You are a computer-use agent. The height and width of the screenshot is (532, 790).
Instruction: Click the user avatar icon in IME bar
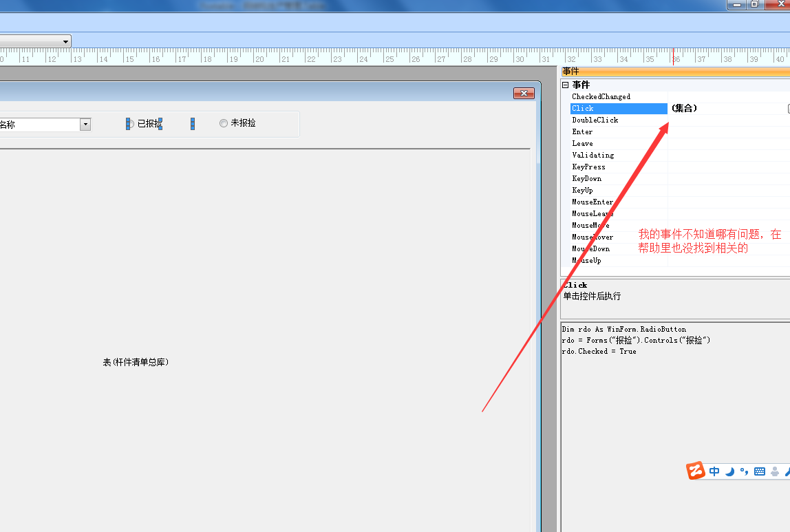click(x=775, y=471)
